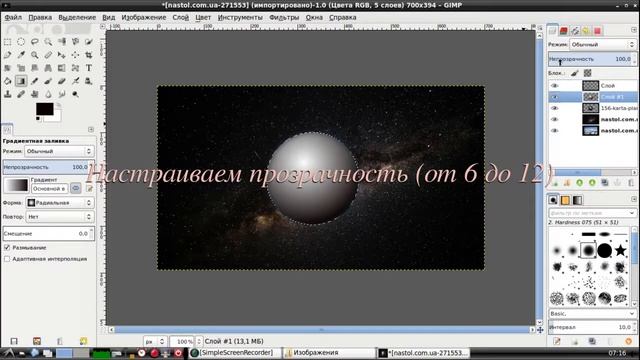Select the Free Select lasso tool
640x360 pixels.
click(35, 42)
